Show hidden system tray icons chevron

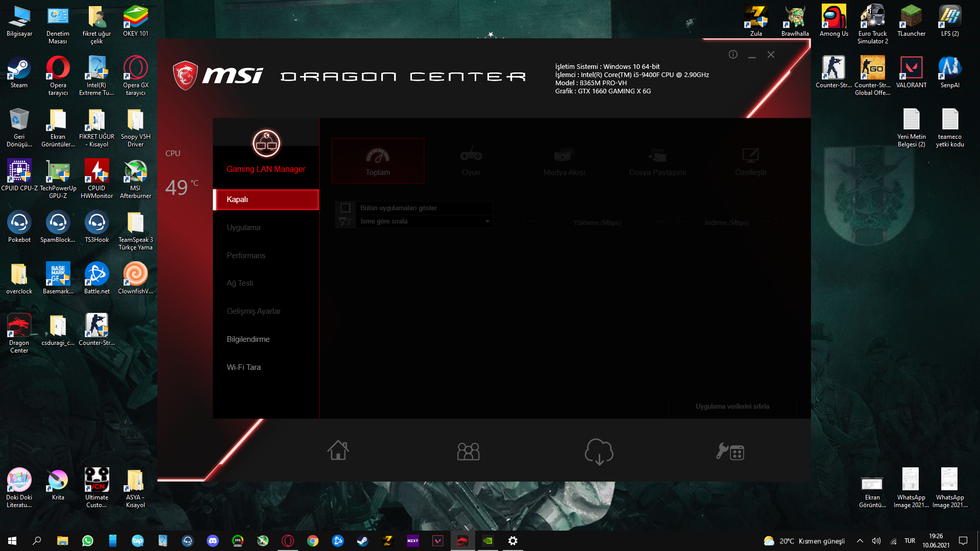(860, 541)
